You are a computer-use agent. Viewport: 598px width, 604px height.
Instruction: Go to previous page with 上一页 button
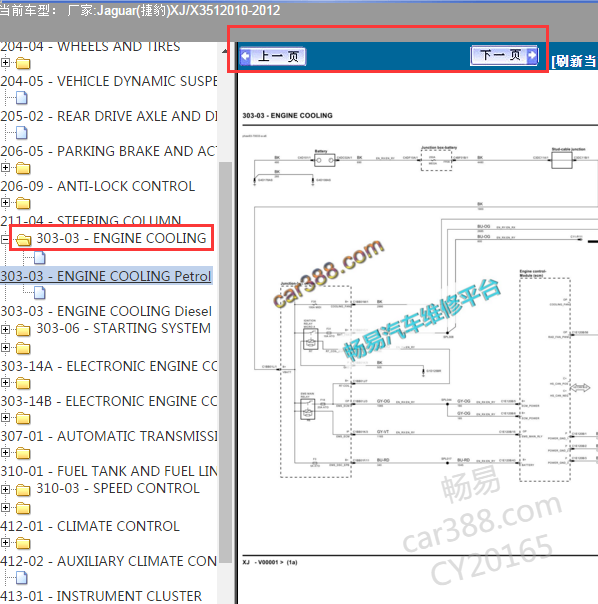273,57
